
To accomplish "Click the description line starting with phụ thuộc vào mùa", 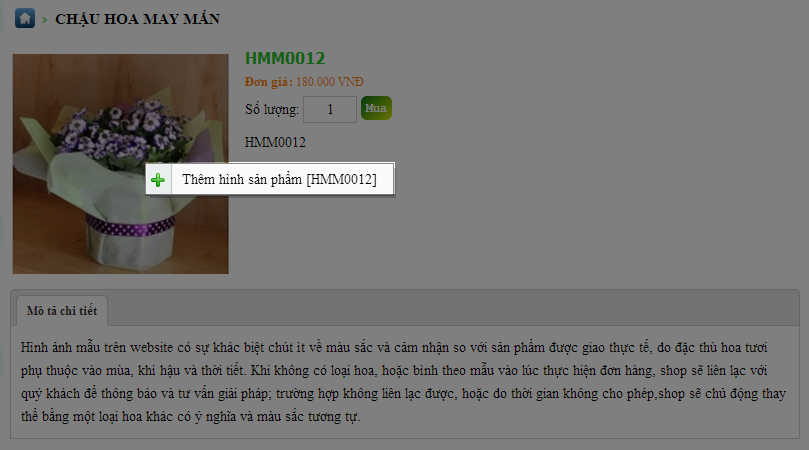I will (x=394, y=371).
